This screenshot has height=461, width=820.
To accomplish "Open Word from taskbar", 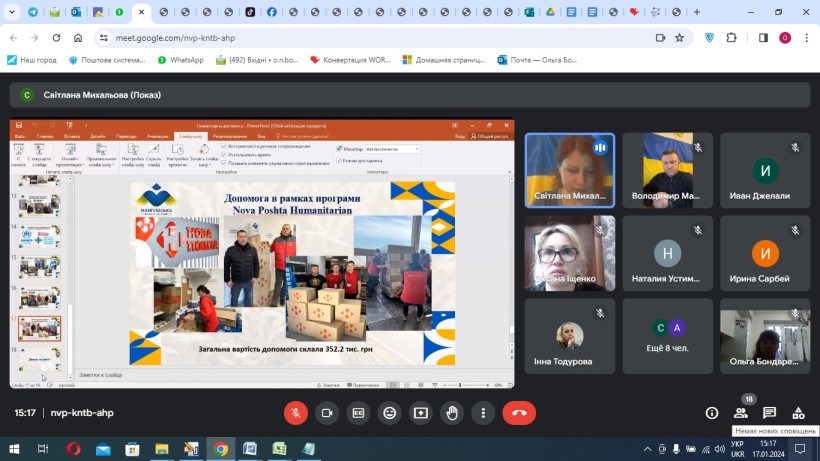I will point(250,449).
